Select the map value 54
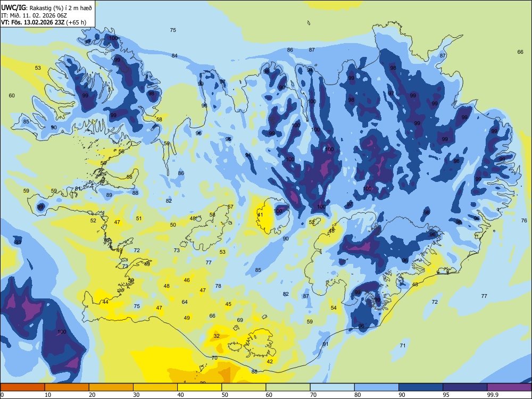This screenshot has width=532, height=399. click(334, 307)
